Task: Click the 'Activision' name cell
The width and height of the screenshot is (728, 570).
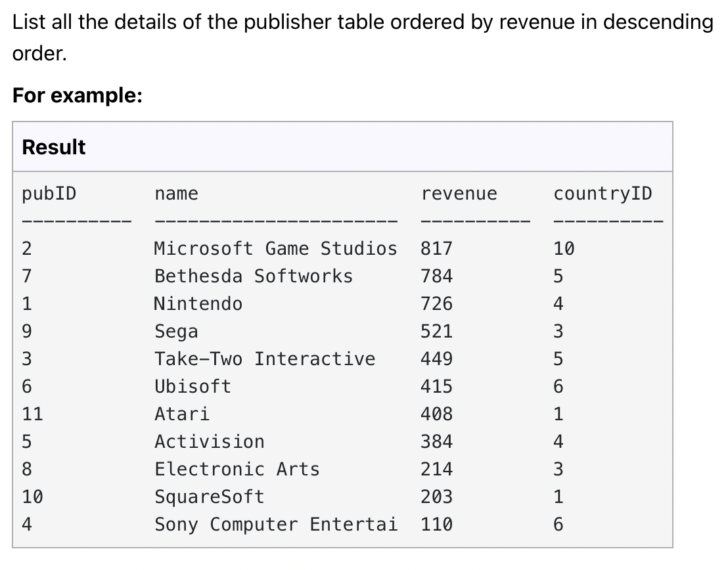Action: coord(210,441)
